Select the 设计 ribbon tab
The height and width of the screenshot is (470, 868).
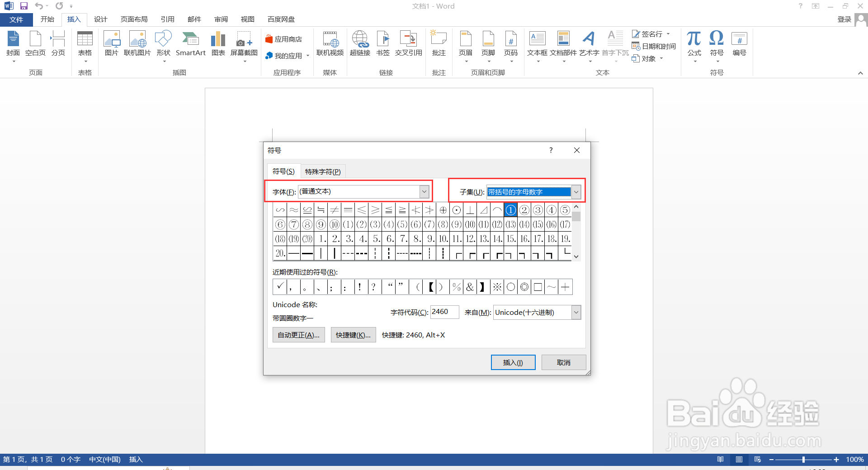(x=100, y=19)
